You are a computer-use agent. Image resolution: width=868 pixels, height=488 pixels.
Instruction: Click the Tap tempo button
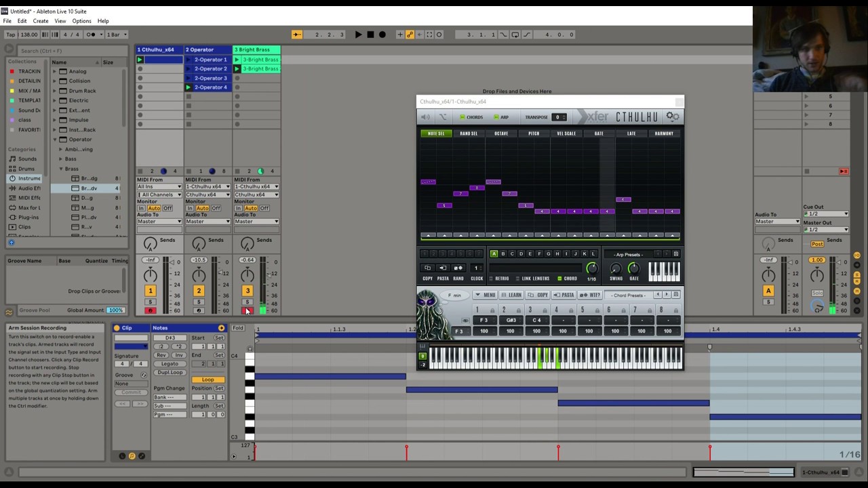point(10,35)
